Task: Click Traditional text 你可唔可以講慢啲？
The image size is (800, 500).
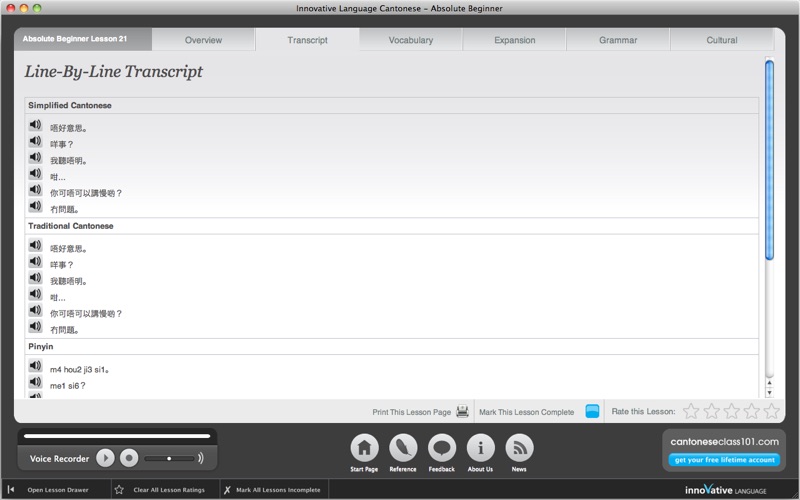Action: pyautogui.click(x=86, y=314)
